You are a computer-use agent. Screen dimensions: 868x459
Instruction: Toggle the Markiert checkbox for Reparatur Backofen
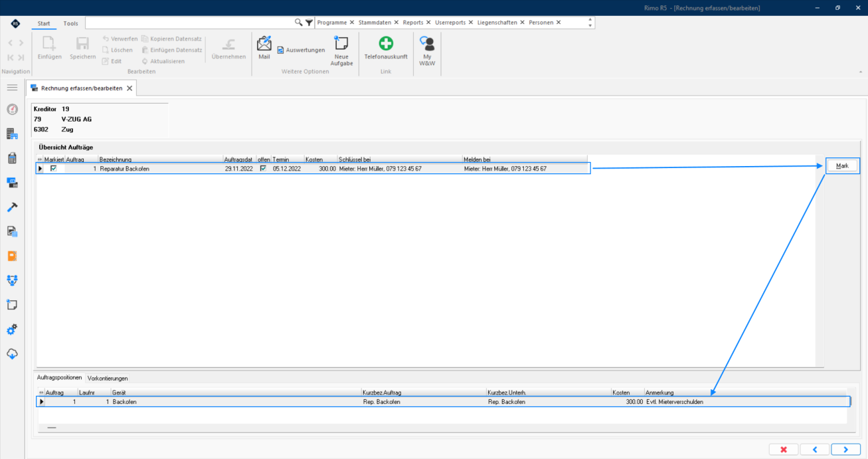[54, 169]
